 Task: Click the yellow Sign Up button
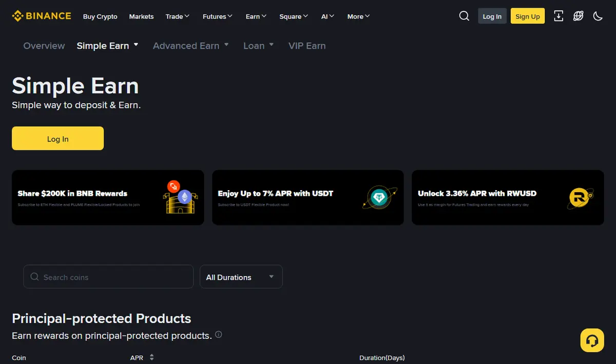[528, 16]
